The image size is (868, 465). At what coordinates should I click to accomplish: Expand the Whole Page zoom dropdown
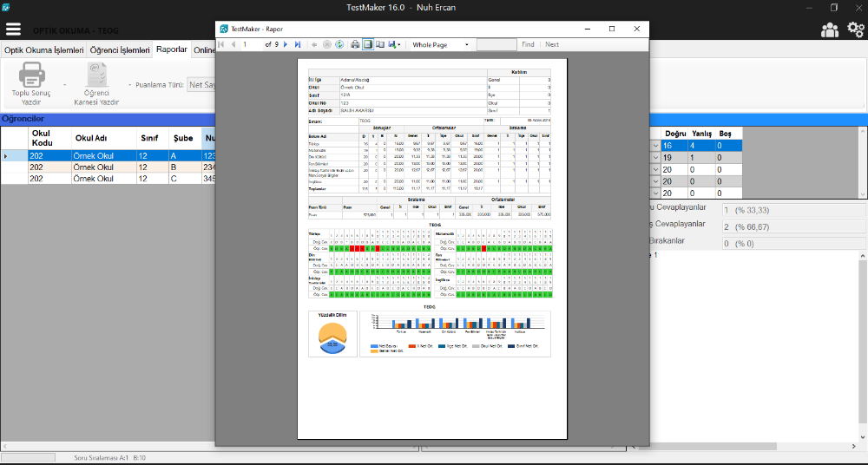click(466, 44)
